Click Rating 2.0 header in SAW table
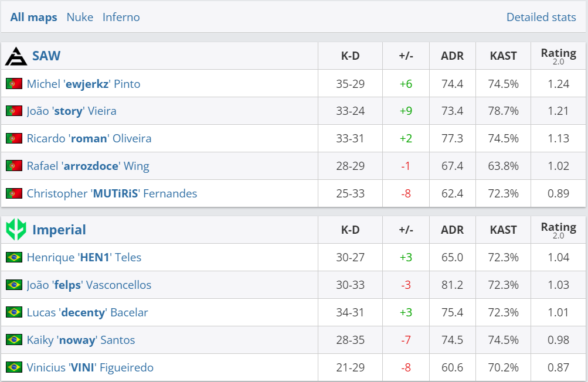Screen dimensions: 588x382 coord(558,56)
